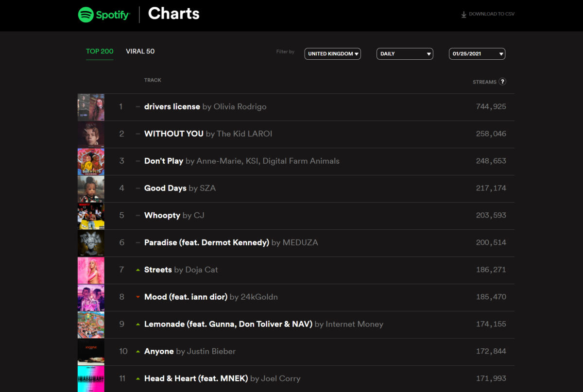Click the streams help question mark icon

click(502, 82)
